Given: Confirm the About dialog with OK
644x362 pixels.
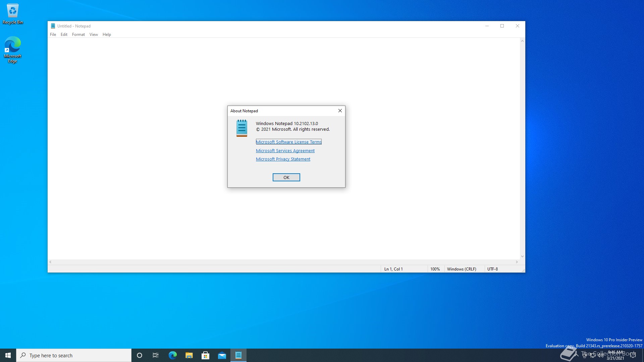Looking at the screenshot, I should pyautogui.click(x=286, y=177).
